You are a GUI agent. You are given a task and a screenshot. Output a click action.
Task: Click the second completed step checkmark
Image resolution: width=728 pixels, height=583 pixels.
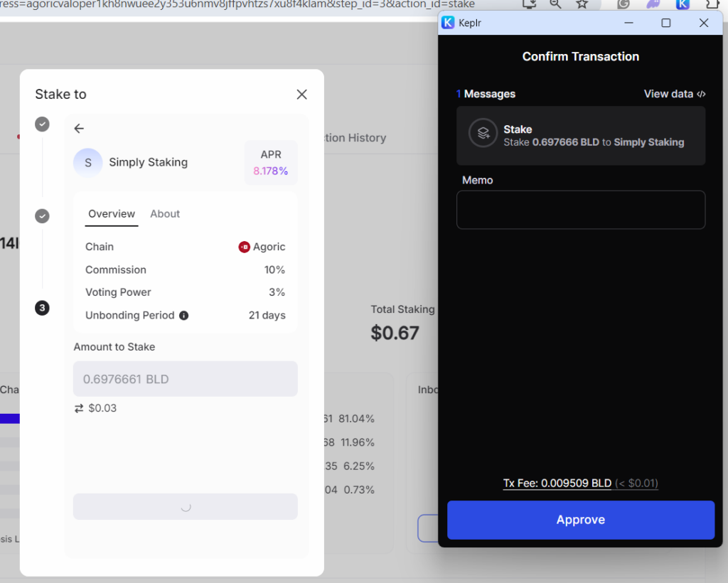[x=43, y=216]
